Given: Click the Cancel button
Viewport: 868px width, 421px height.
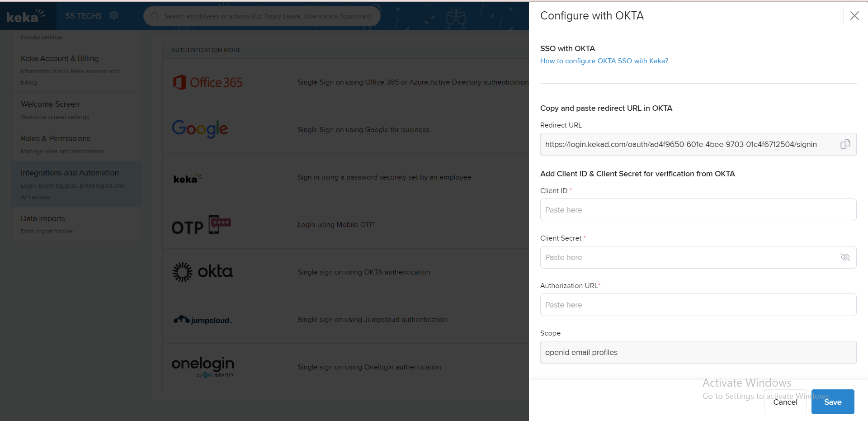Looking at the screenshot, I should click(x=785, y=402).
